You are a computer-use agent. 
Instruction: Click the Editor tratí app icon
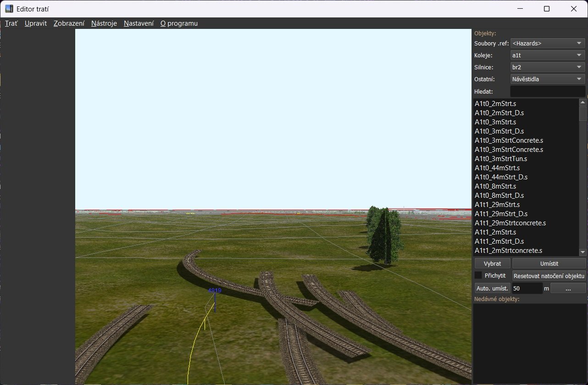point(9,9)
